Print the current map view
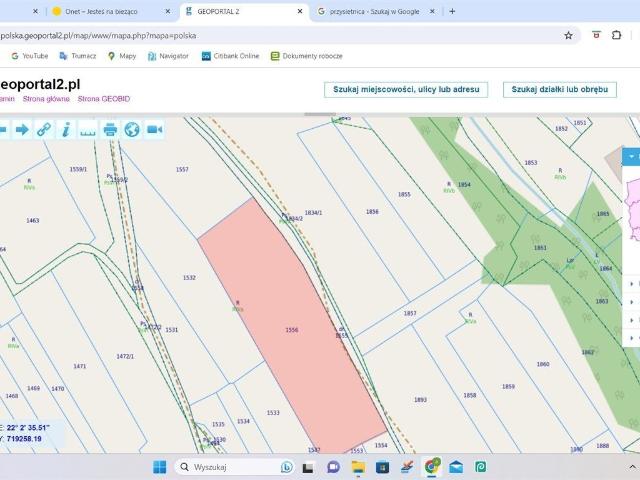This screenshot has height=480, width=640. click(110, 129)
